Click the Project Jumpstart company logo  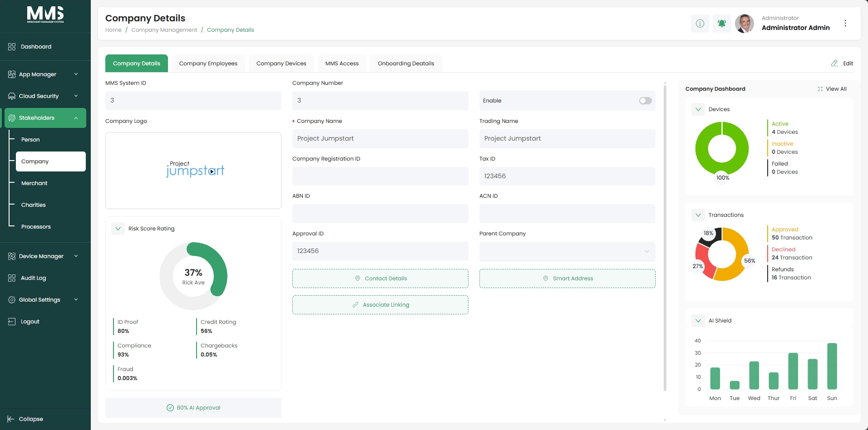(195, 169)
